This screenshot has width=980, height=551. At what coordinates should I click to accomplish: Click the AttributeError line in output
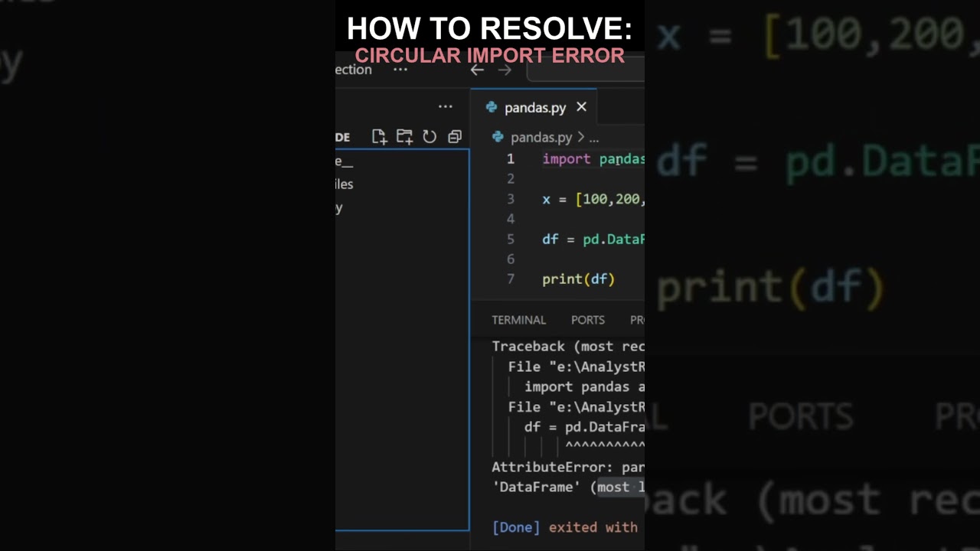coord(568,467)
